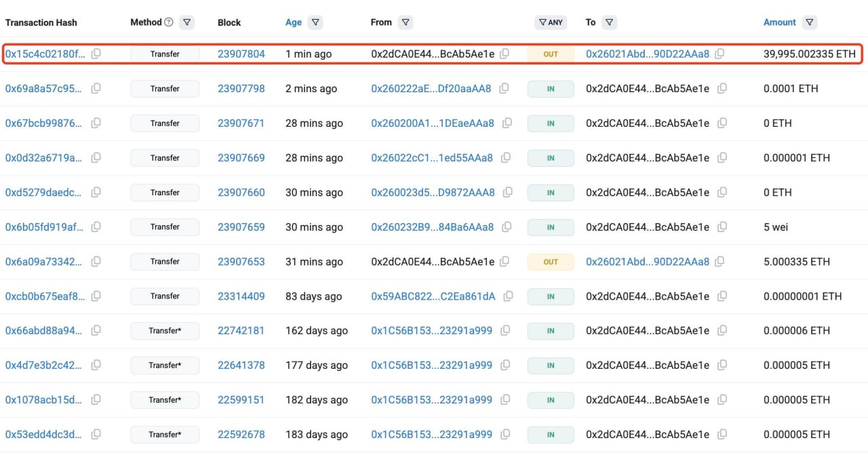Toggle the Amount column display
This screenshot has width=868, height=455.
point(779,22)
